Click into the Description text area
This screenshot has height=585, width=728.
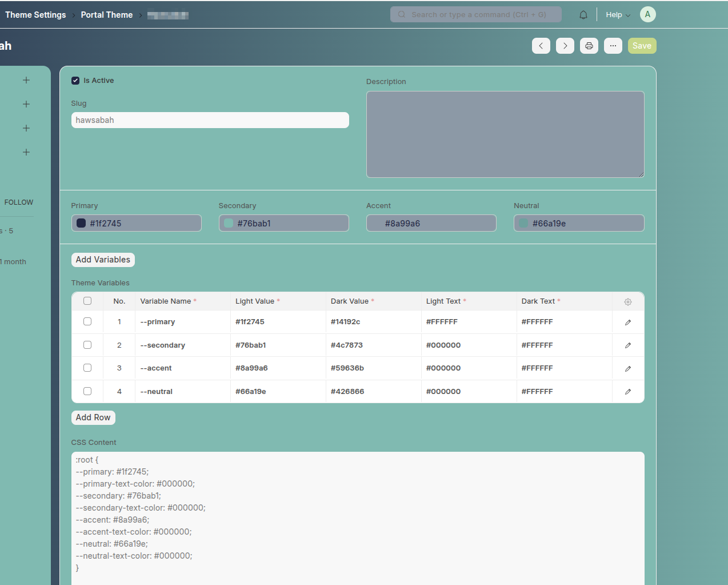(x=505, y=134)
